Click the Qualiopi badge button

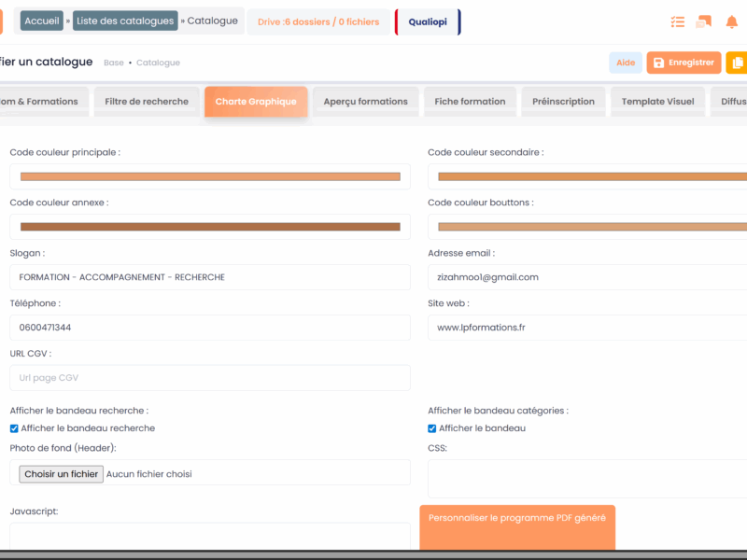428,21
